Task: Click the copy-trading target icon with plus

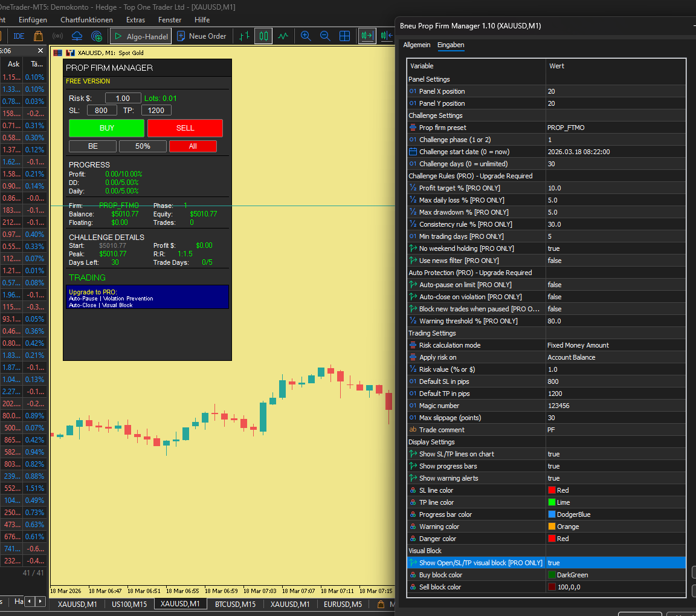Action: (x=96, y=36)
